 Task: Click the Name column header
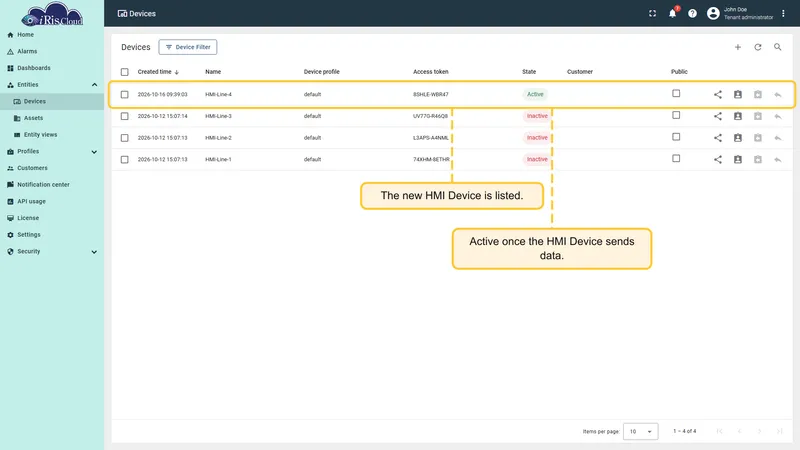(213, 72)
